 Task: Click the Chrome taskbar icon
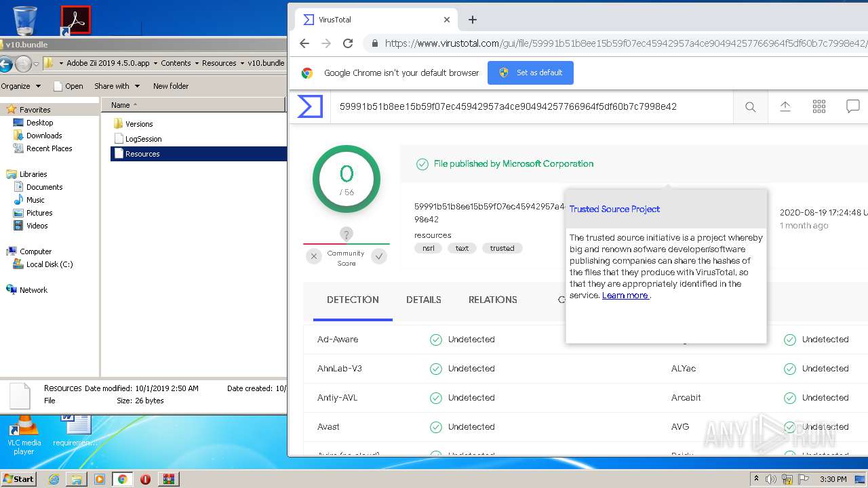click(x=122, y=479)
